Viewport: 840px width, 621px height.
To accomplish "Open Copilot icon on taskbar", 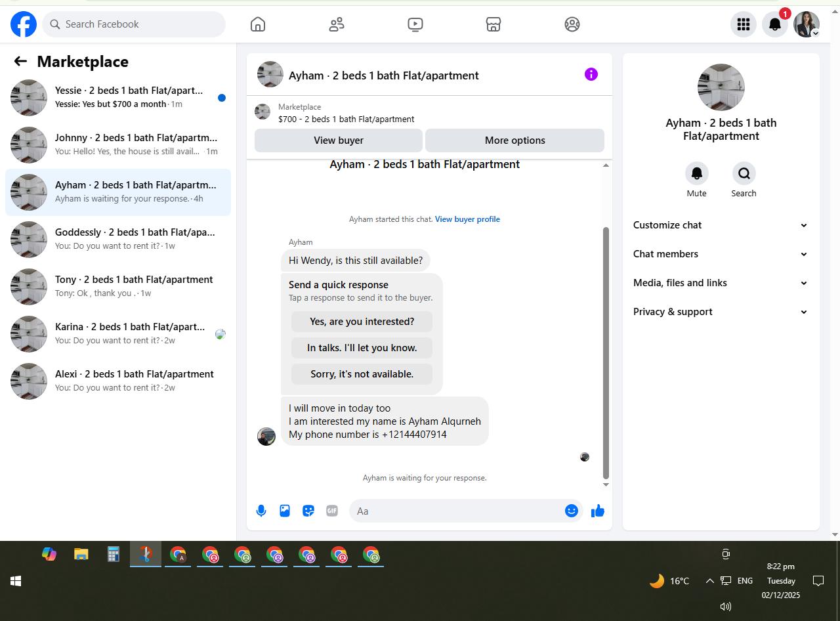I will pos(49,554).
